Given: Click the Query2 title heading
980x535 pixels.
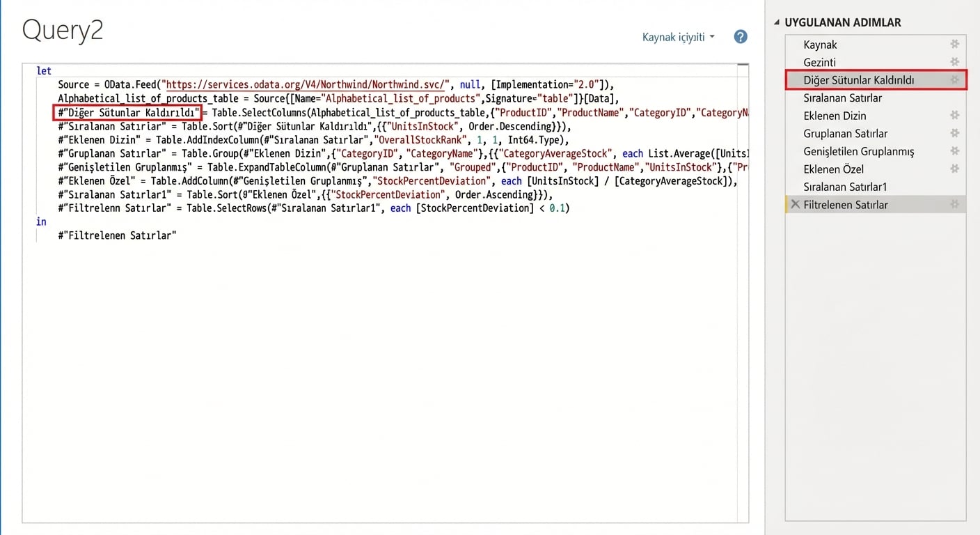Looking at the screenshot, I should (x=63, y=30).
